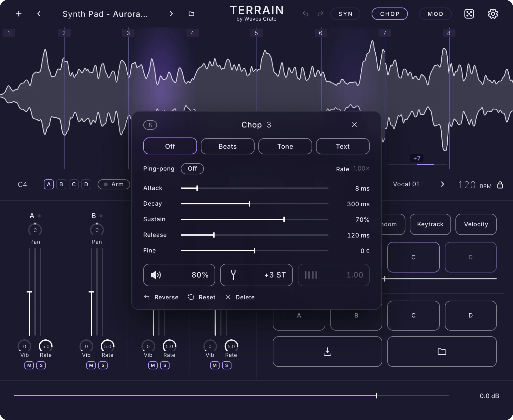Select layer D button next to Arm
Viewport: 513px width, 420px height.
tap(86, 184)
